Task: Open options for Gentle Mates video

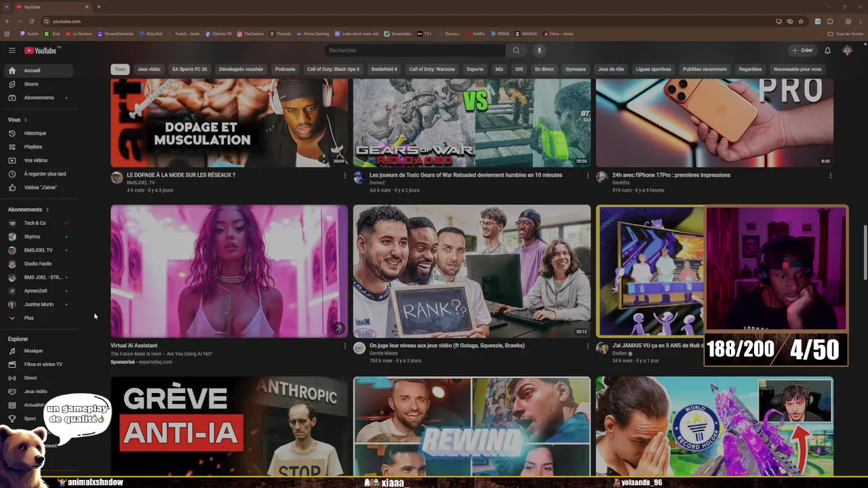Action: tap(587, 346)
